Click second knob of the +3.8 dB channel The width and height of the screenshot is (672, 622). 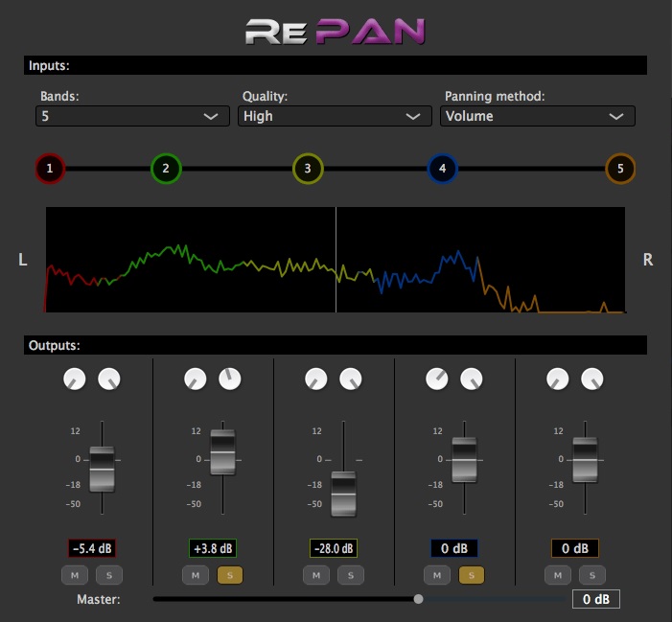pos(230,379)
